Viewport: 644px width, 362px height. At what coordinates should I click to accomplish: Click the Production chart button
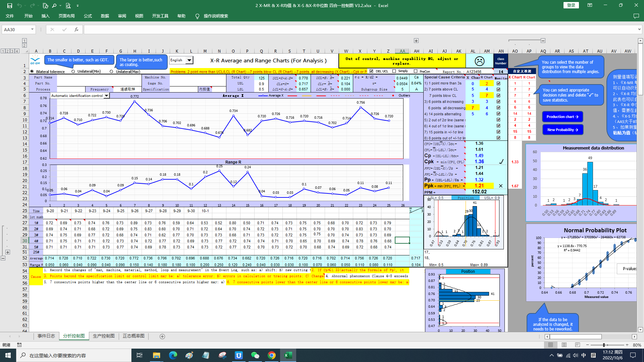tap(562, 117)
